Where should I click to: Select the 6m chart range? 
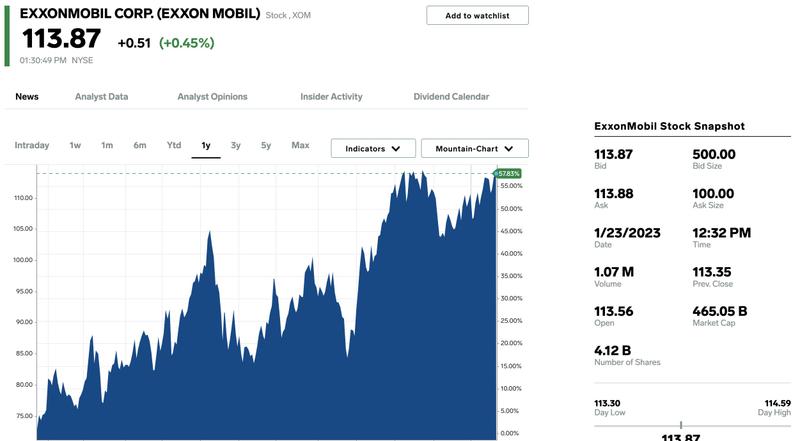point(140,145)
